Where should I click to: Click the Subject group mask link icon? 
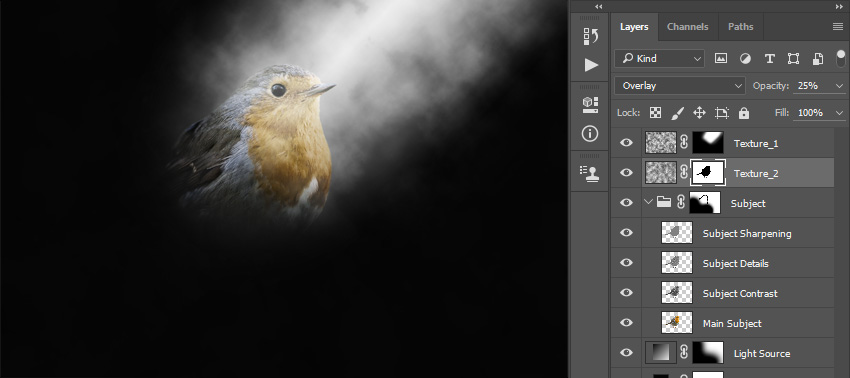(x=681, y=203)
